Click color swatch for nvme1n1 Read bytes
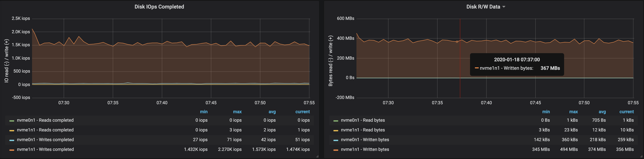Viewport: 644px width, 159px height. tap(336, 130)
